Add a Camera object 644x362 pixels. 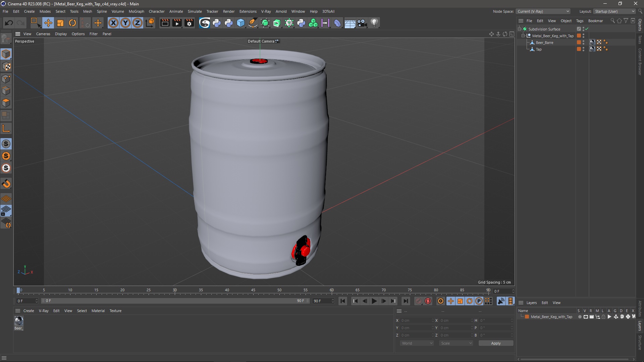tap(362, 23)
